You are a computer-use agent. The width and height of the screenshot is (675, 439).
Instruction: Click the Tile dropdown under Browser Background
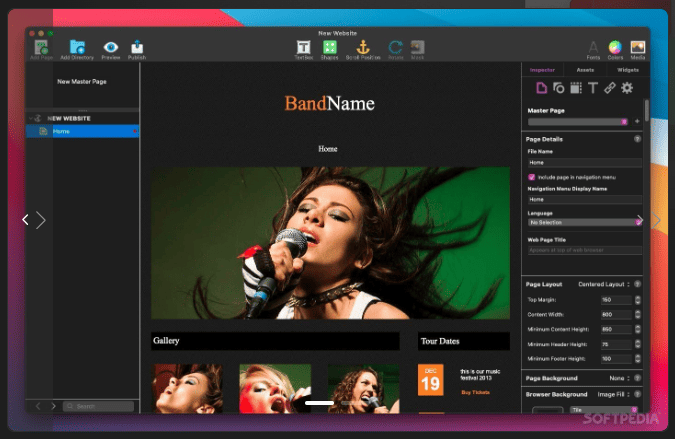pyautogui.click(x=604, y=410)
